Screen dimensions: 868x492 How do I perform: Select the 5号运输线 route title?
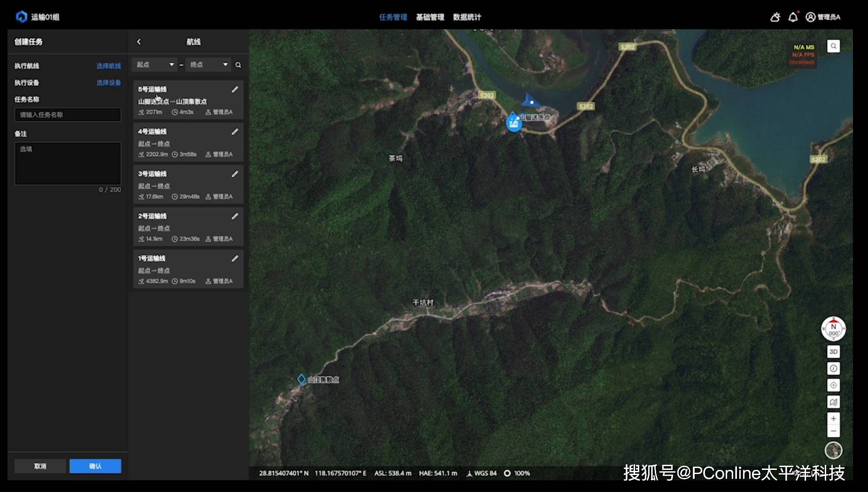[x=152, y=89]
